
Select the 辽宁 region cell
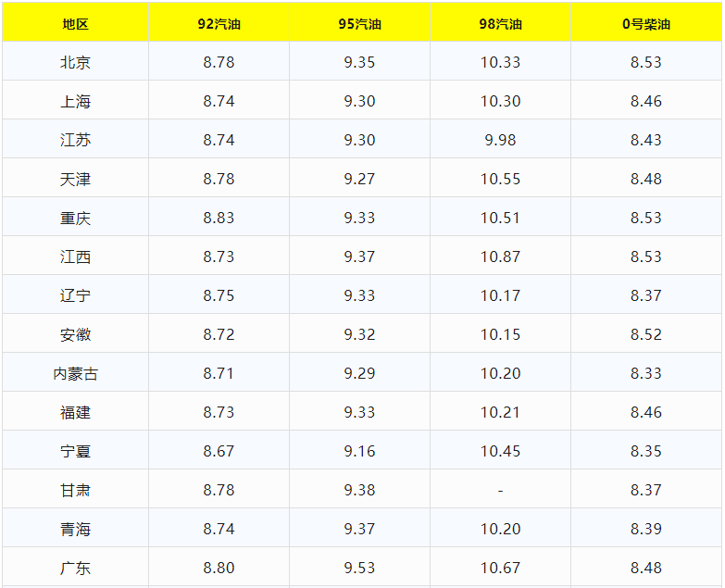coord(75,295)
